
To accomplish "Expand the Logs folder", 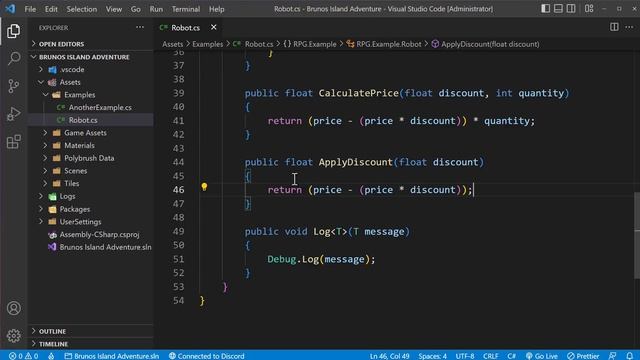I will click(91, 196).
